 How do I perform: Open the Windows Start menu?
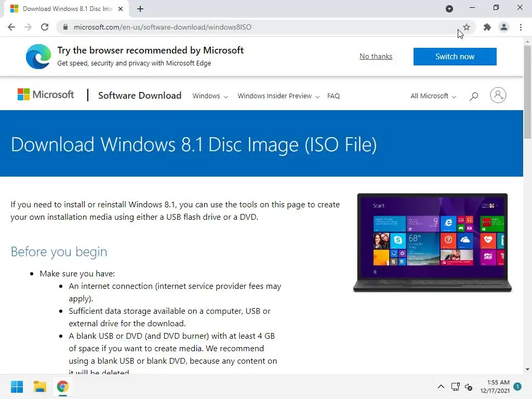tap(17, 387)
